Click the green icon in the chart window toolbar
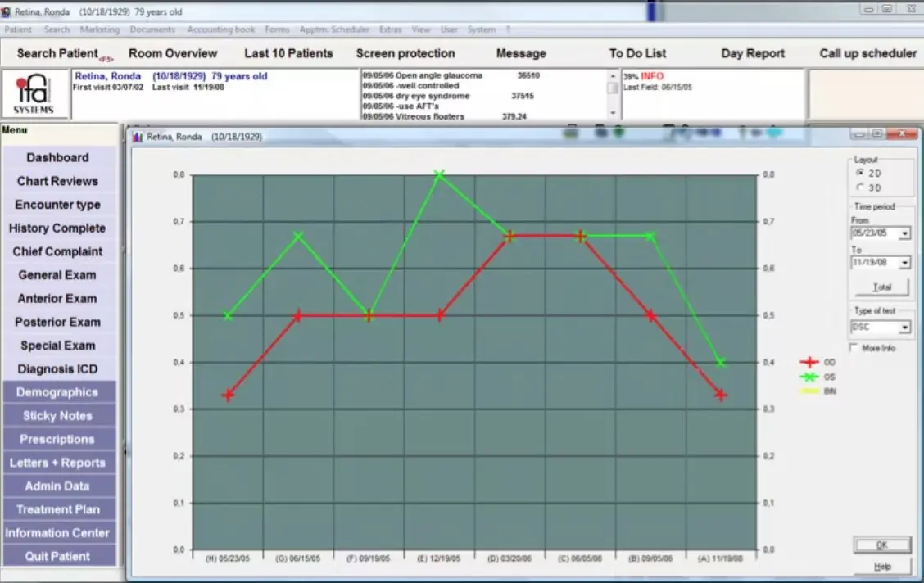The image size is (924, 583). pyautogui.click(x=619, y=131)
